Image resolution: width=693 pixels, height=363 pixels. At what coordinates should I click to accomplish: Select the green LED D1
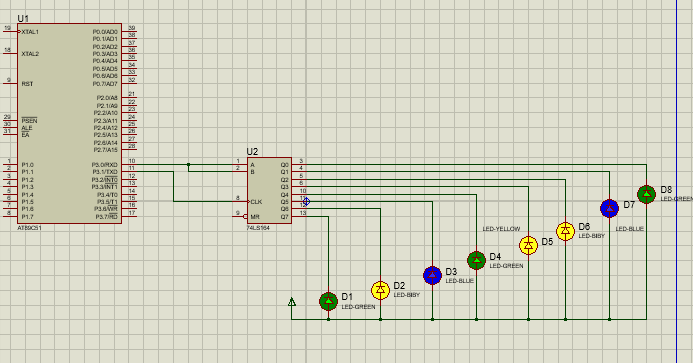coord(328,301)
